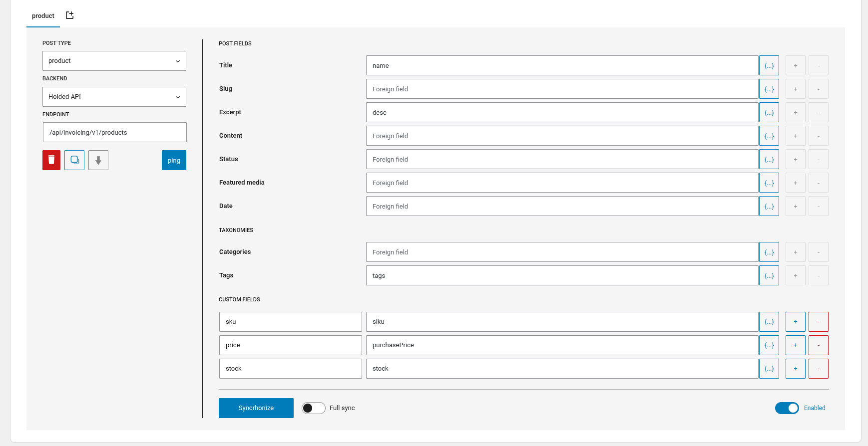Focus the Slug foreign field input
The height and width of the screenshot is (446, 868).
click(562, 89)
